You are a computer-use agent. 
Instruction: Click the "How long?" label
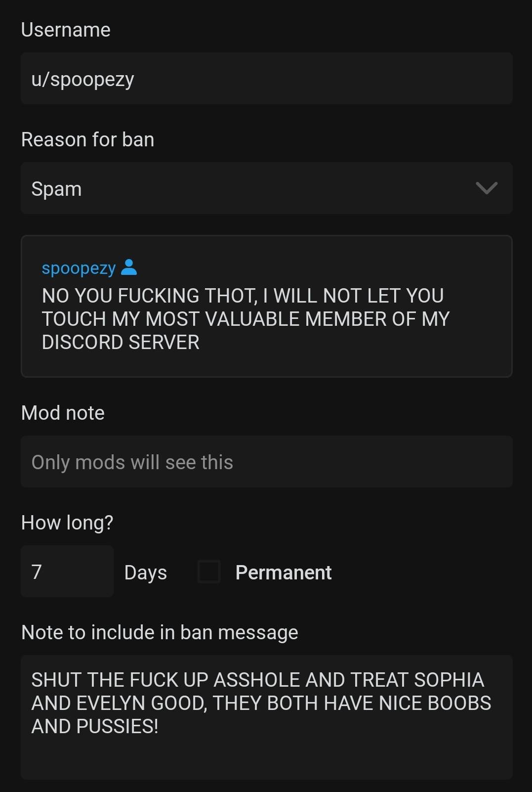point(67,523)
